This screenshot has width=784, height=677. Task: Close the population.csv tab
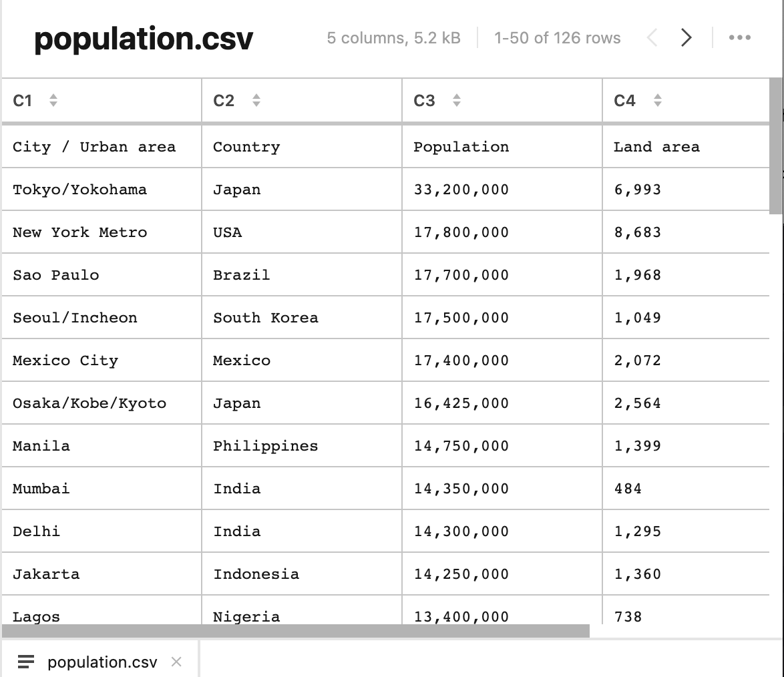(x=176, y=662)
